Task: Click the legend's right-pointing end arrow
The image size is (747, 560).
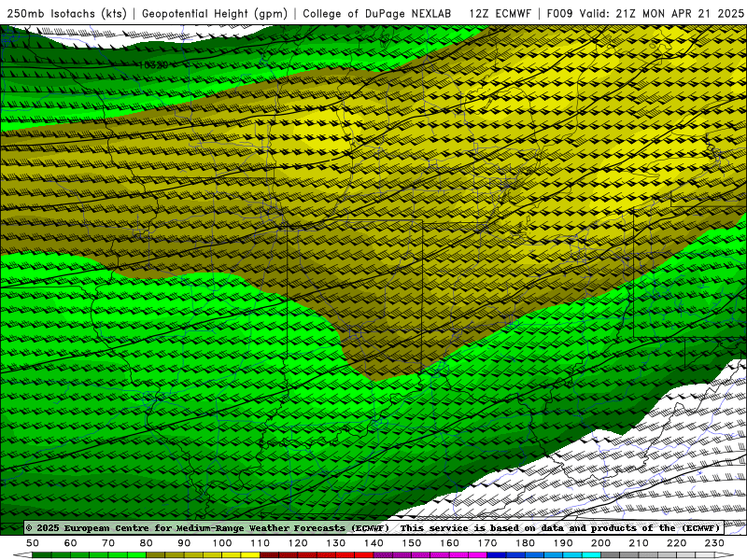Action: (x=725, y=555)
